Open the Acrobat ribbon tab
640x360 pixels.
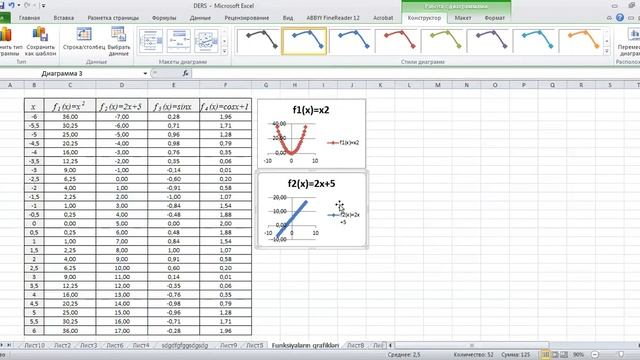(x=383, y=18)
